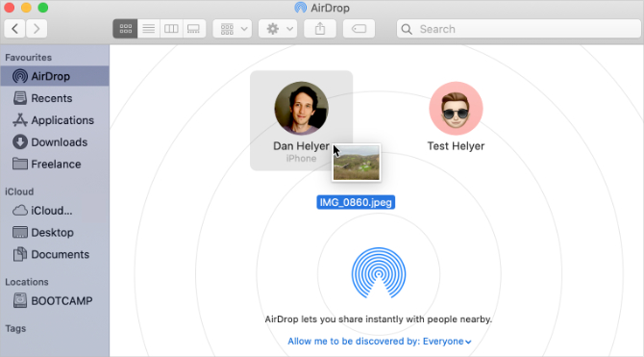
Task: Open Recents in the sidebar
Action: (x=55, y=98)
